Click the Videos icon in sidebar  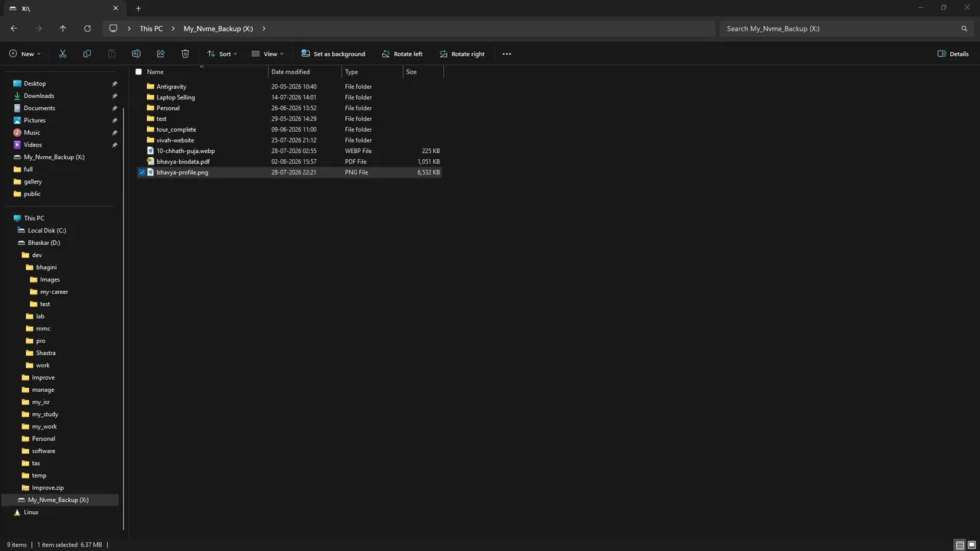point(18,145)
